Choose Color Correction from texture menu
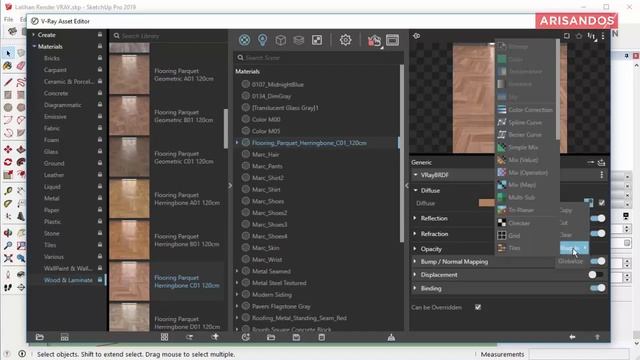 click(525, 110)
